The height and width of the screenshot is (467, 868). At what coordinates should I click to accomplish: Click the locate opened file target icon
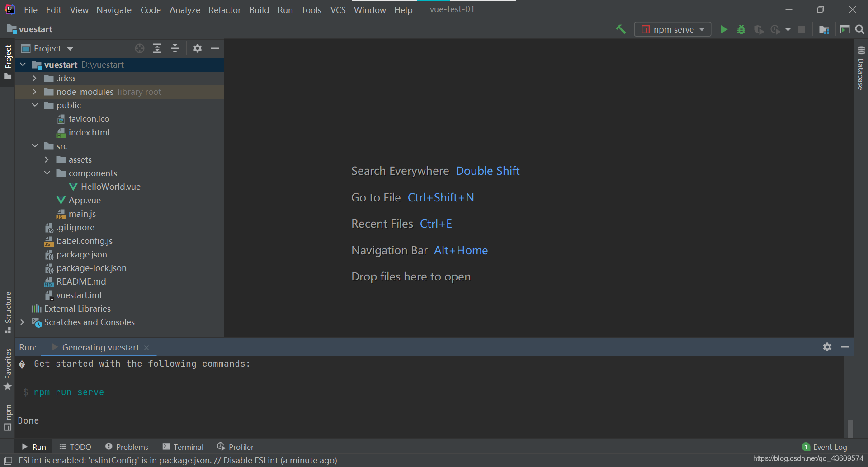[140, 48]
